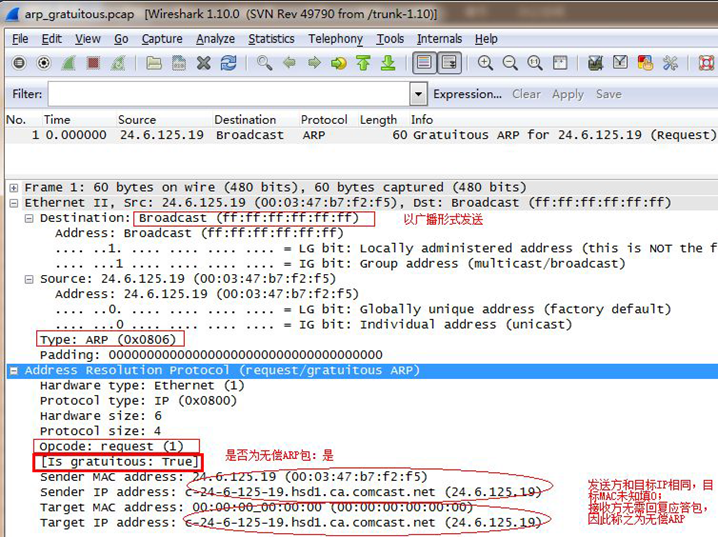Viewport: 718px width, 537px height.
Task: Select packet 1 Gratuitous ARP row
Action: pos(361,135)
